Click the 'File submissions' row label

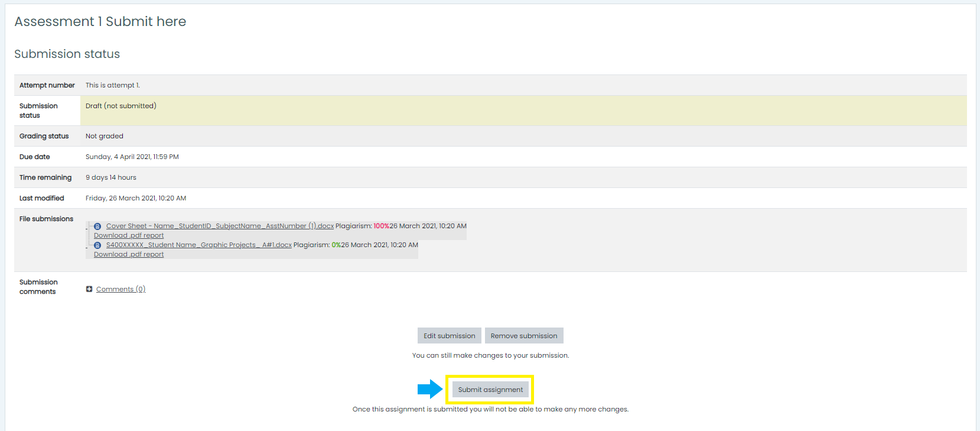(47, 219)
